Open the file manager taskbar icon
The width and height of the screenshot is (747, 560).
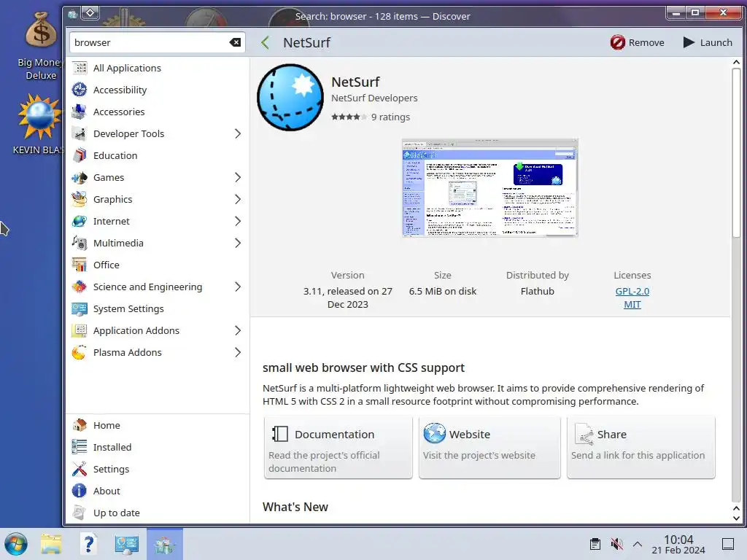51,544
